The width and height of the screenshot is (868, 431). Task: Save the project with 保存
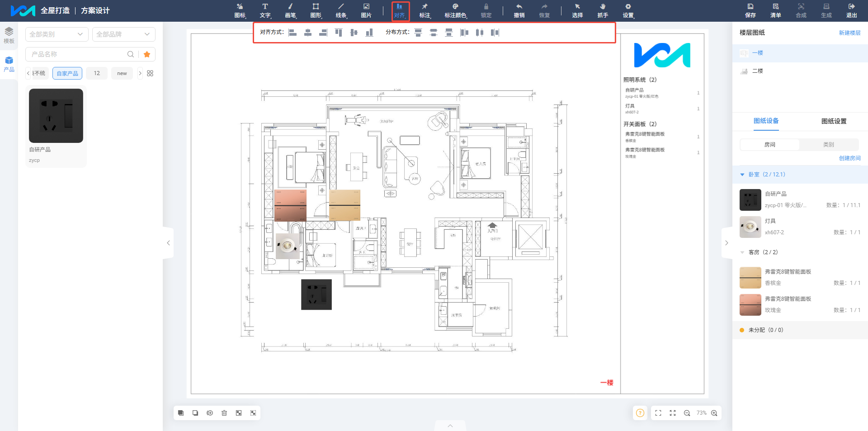click(750, 11)
